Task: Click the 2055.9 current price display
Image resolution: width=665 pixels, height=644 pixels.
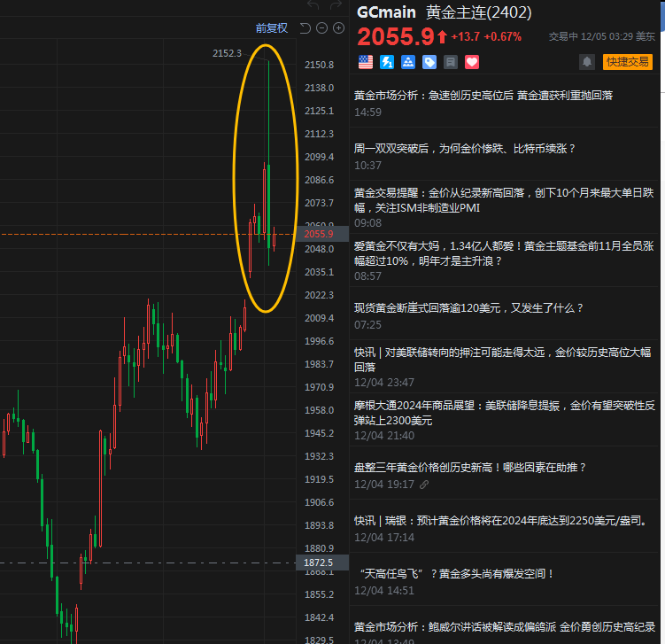Action: coord(396,36)
